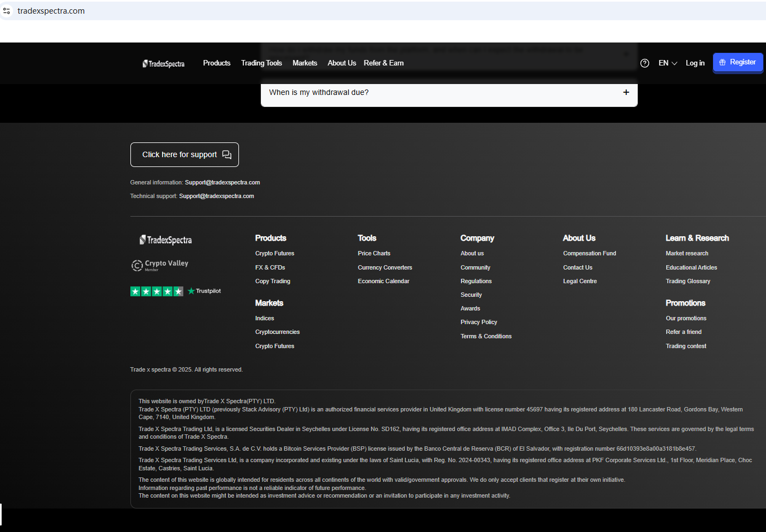The height and width of the screenshot is (532, 766).
Task: Click the browser address bar URL
Action: click(51, 11)
